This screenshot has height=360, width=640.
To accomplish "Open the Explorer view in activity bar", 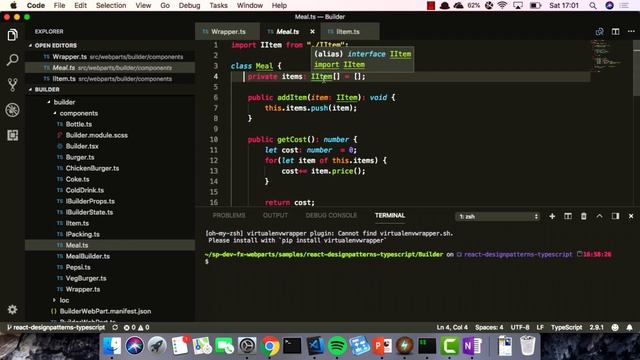I will point(12,35).
